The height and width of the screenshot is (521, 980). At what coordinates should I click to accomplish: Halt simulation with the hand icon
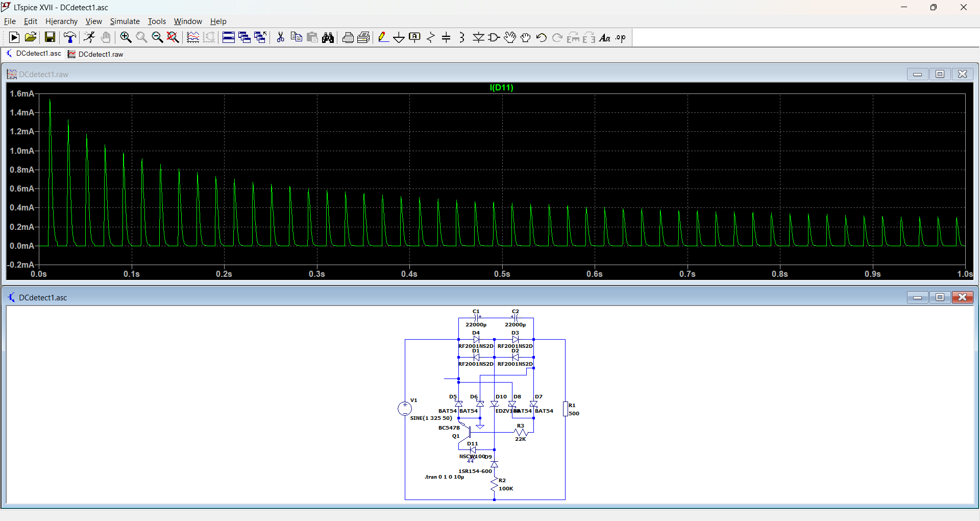tap(106, 37)
